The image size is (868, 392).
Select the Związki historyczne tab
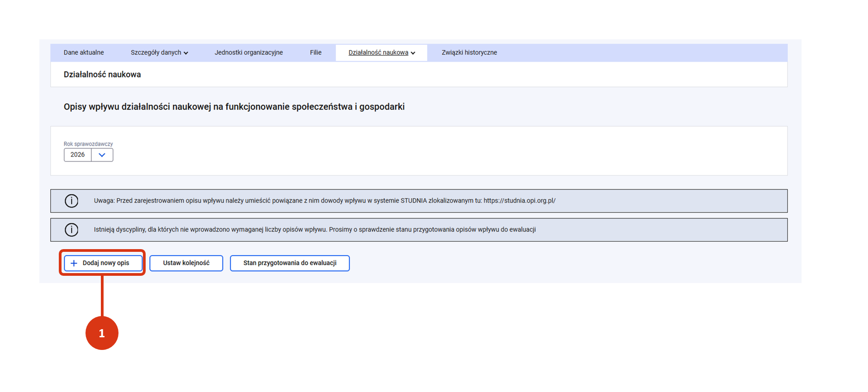tap(469, 52)
